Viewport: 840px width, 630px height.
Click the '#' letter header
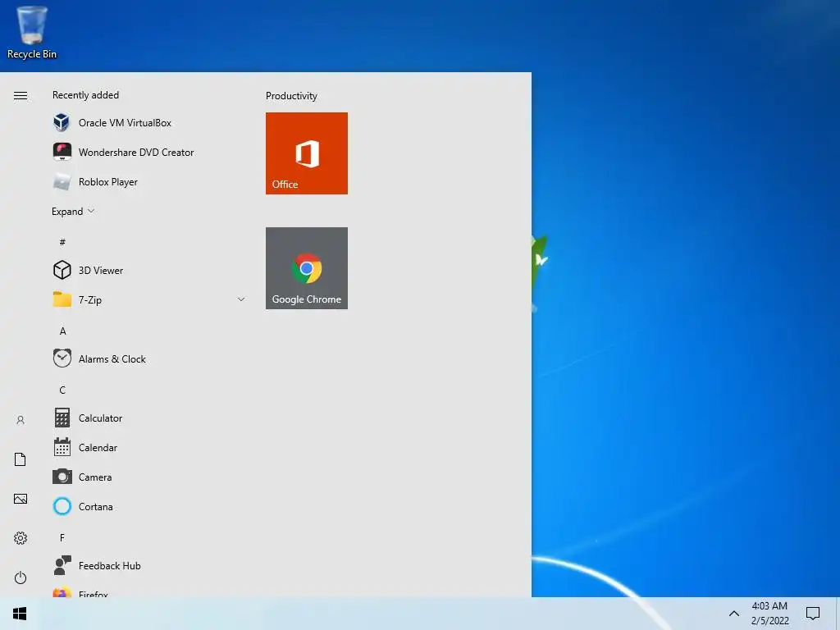62,242
